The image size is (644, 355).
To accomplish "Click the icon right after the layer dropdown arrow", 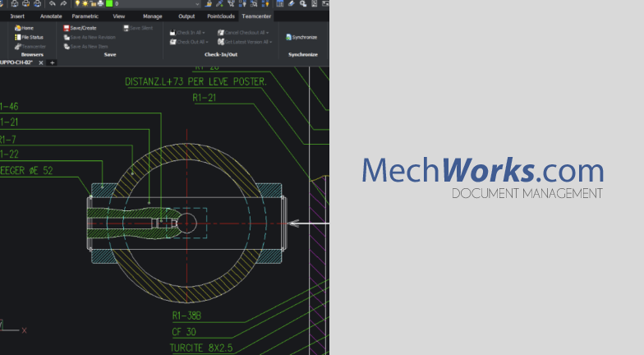I will pos(209,3).
